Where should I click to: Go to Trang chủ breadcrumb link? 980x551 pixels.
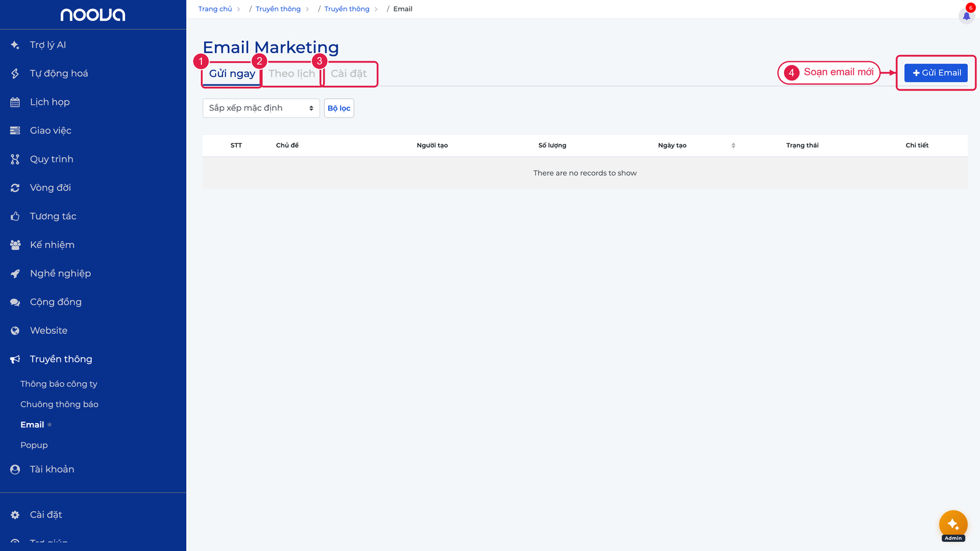coord(215,9)
